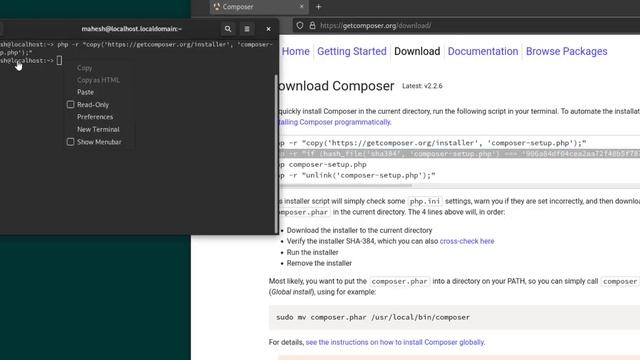Click the shield tracking protection icon
This screenshot has height=360, width=640.
pos(300,26)
